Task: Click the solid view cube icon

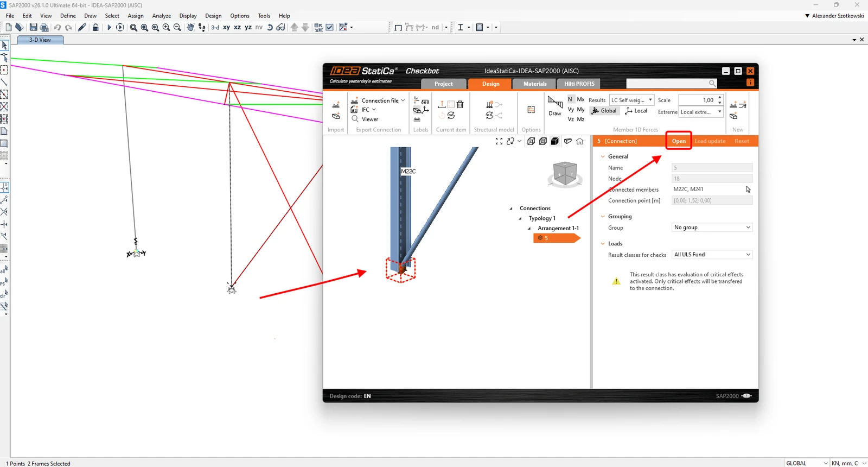Action: coord(555,141)
